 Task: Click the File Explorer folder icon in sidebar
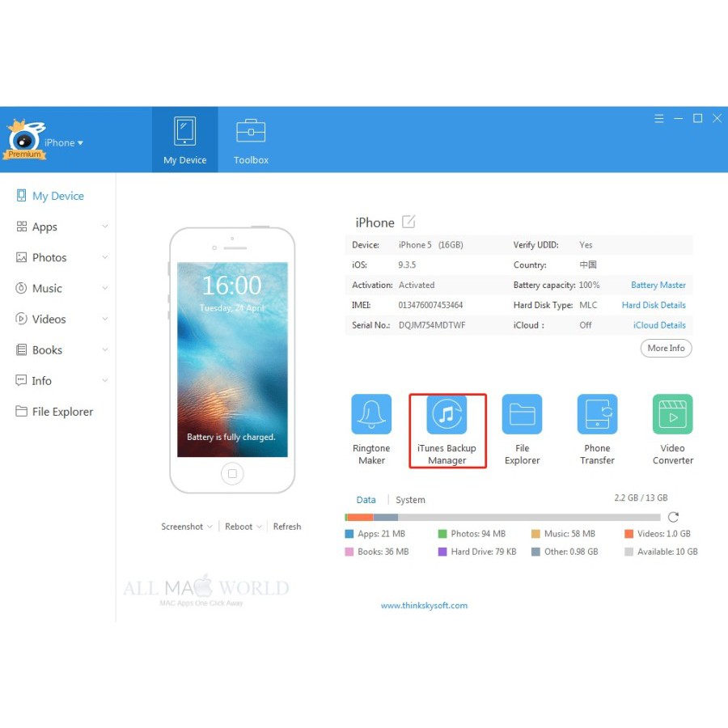pyautogui.click(x=21, y=411)
